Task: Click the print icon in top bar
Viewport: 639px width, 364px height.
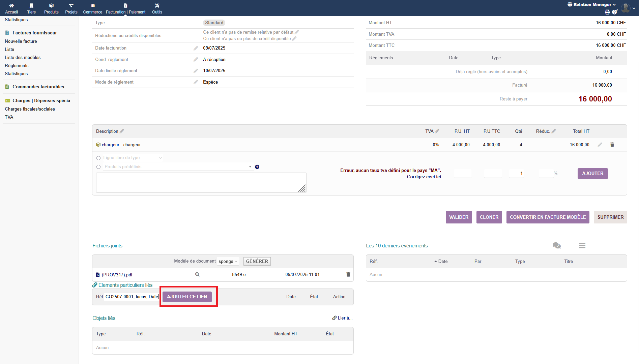Action: [x=607, y=12]
